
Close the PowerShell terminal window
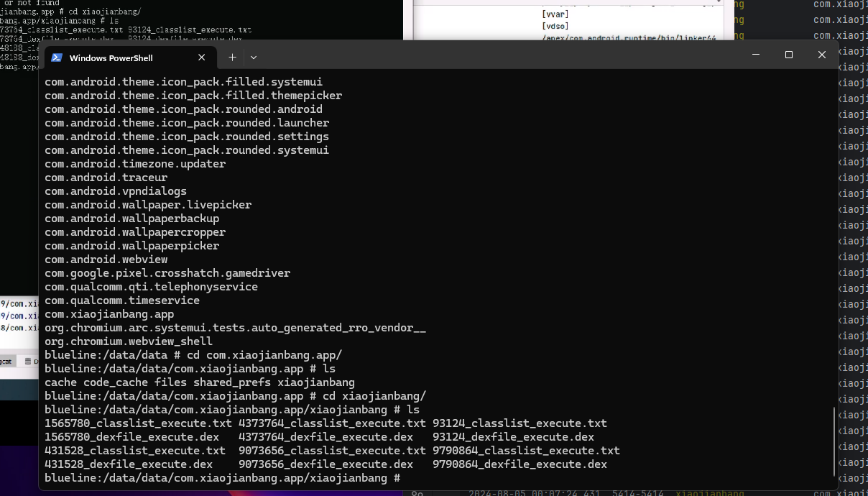point(822,55)
